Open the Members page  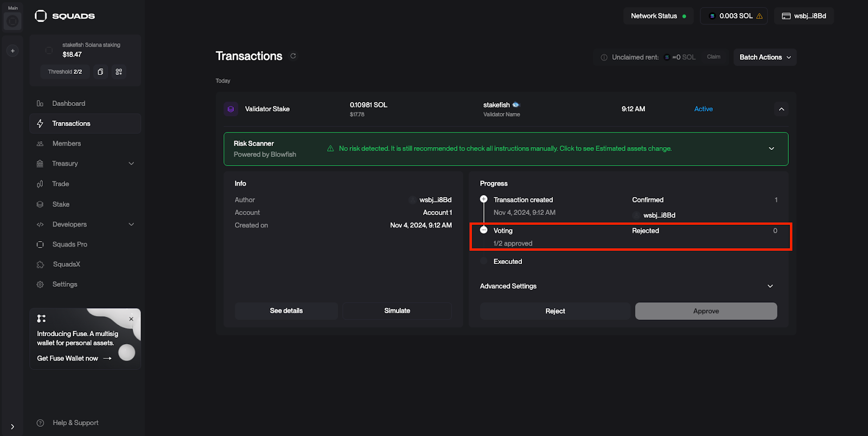click(x=85, y=144)
